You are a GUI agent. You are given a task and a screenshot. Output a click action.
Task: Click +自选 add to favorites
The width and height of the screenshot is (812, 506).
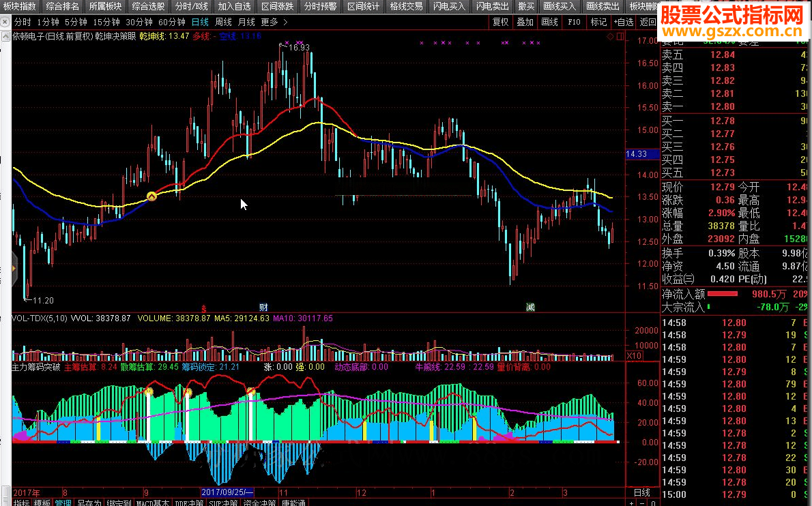click(624, 23)
